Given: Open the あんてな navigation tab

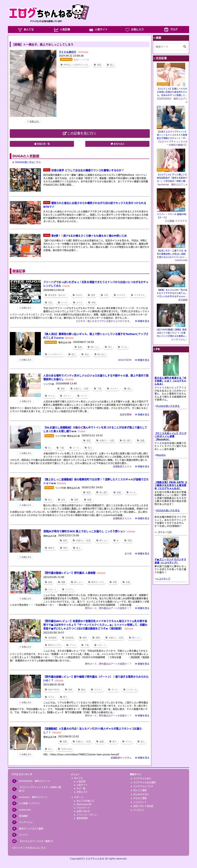Looking at the screenshot, I should [26, 30].
